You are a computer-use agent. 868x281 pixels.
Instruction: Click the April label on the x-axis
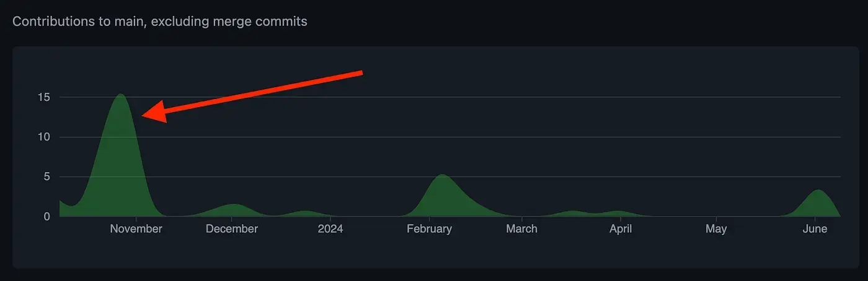coord(620,229)
